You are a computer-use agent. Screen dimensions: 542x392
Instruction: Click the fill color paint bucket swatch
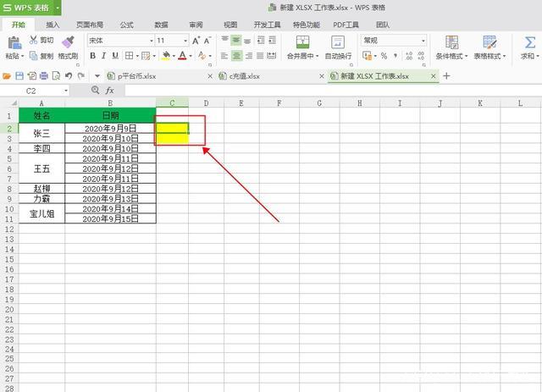166,56
